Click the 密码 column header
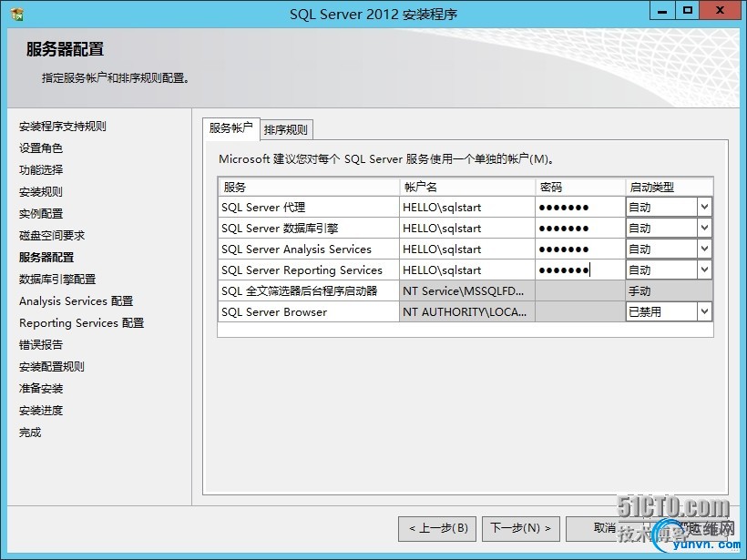The image size is (747, 560). 580,188
